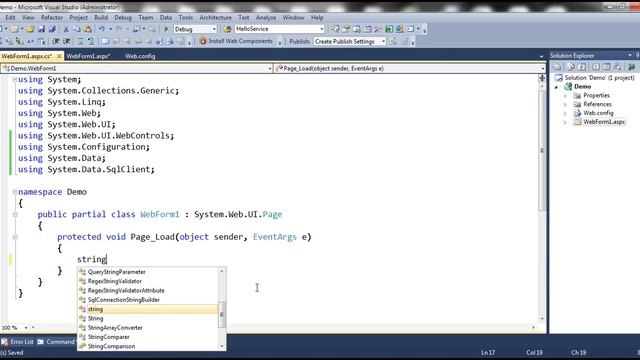Image resolution: width=640 pixels, height=360 pixels.
Task: Expand the Properties folder node
Action: tap(565, 96)
